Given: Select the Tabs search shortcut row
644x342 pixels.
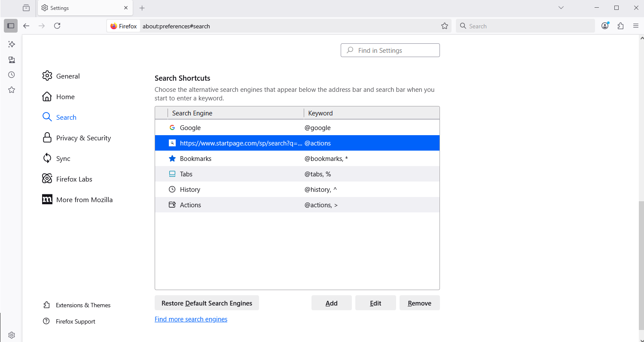Looking at the screenshot, I should pyautogui.click(x=296, y=174).
